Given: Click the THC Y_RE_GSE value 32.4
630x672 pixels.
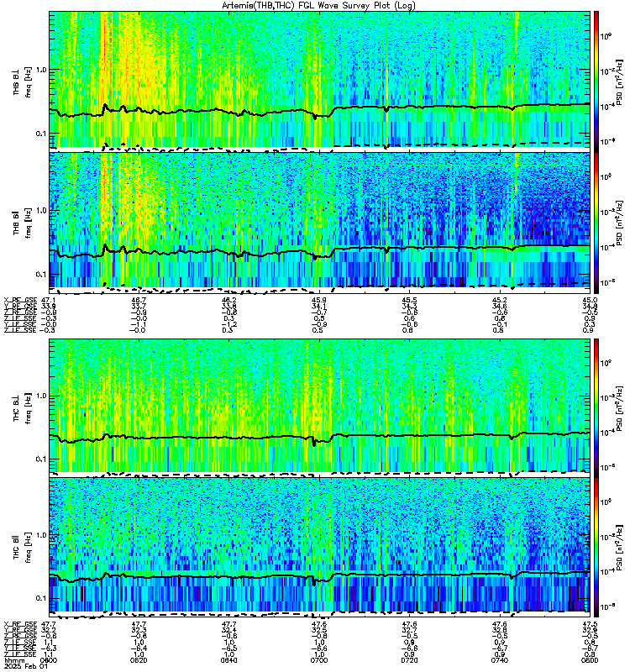Looking at the screenshot, I should point(228,630).
